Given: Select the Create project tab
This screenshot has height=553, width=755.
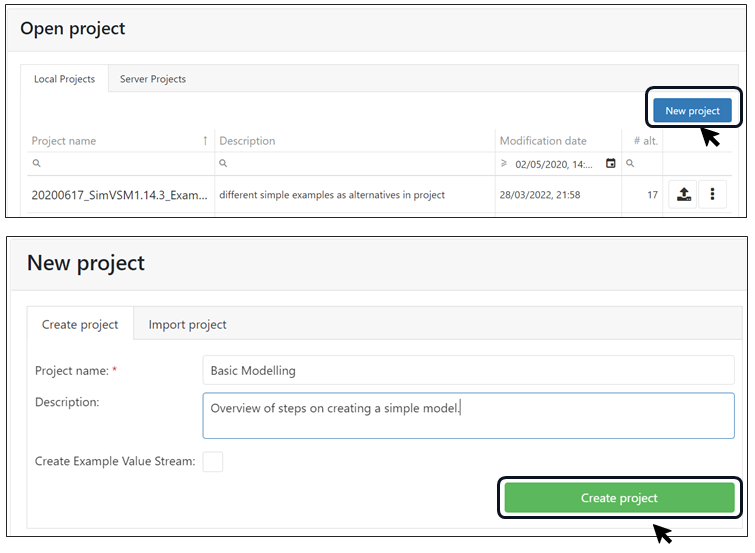Looking at the screenshot, I should click(x=80, y=324).
